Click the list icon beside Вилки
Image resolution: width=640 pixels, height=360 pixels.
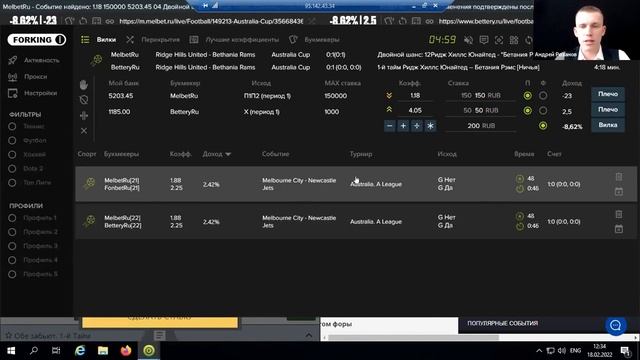[85, 40]
